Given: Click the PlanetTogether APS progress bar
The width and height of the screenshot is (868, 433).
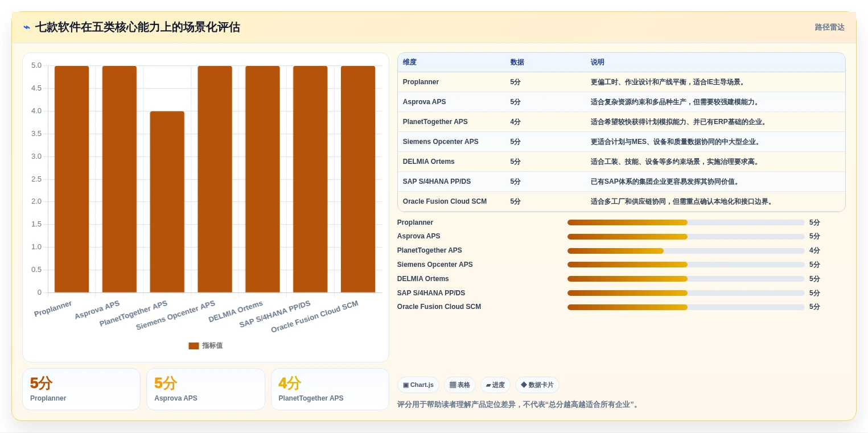Looking at the screenshot, I should click(686, 251).
